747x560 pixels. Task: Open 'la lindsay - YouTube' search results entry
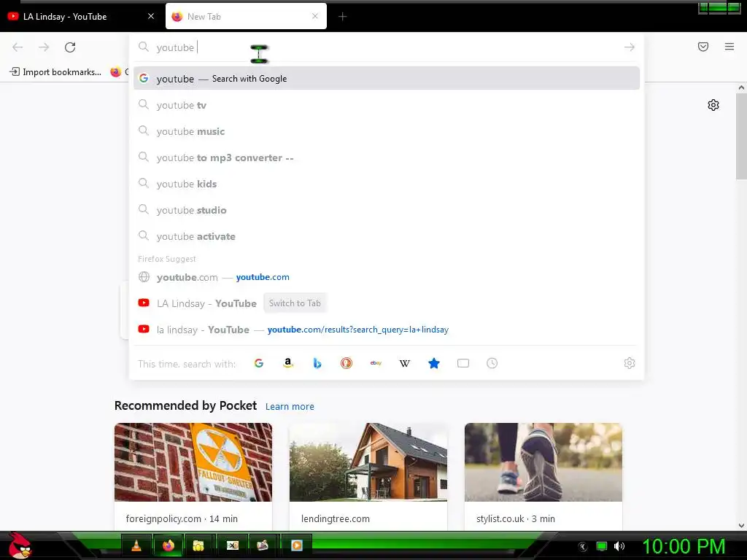pos(387,330)
